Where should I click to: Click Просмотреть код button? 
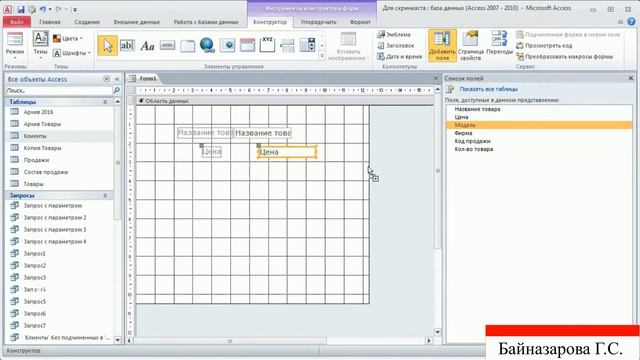(x=544, y=46)
